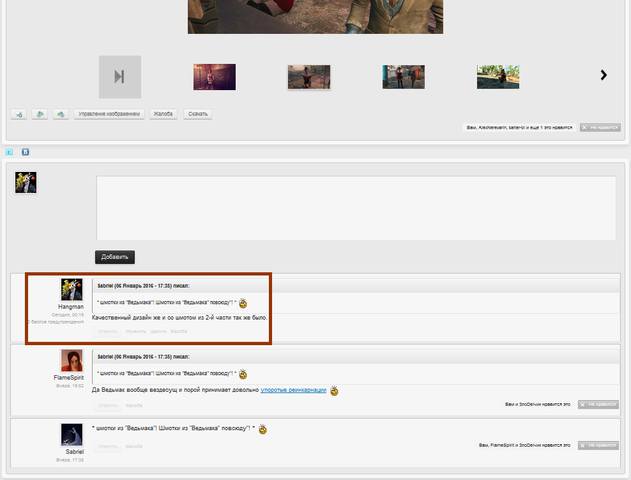
Task: Click your avatar beside the comment box
Action: click(26, 182)
